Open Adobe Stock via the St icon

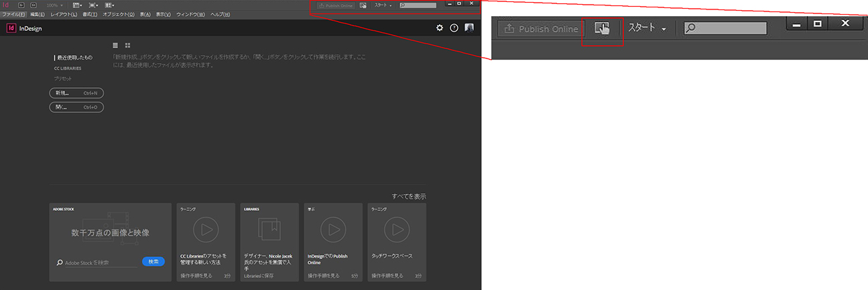point(33,5)
